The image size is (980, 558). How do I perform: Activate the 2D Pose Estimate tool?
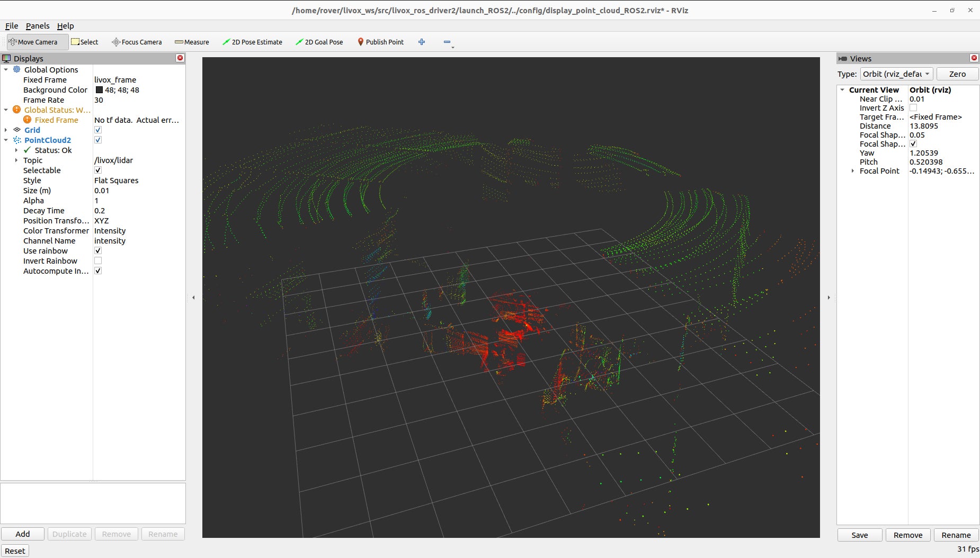252,42
